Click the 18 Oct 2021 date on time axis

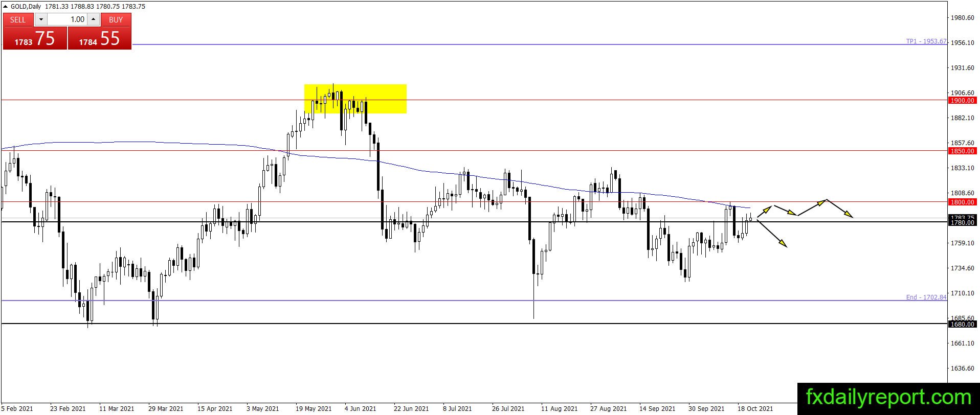pos(755,408)
